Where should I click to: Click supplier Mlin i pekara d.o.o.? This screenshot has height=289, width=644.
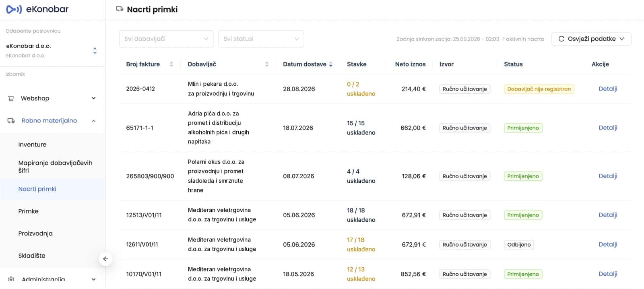(x=221, y=89)
